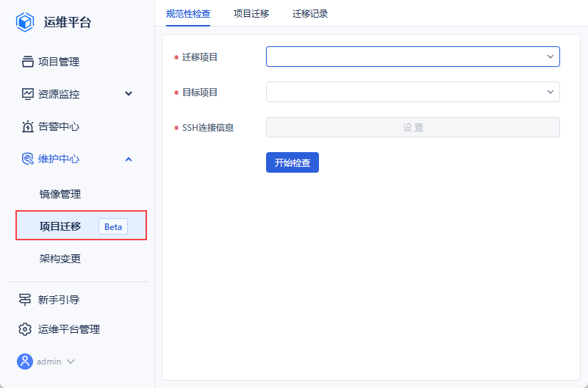Click the 项目管理 sidebar icon

pos(27,62)
